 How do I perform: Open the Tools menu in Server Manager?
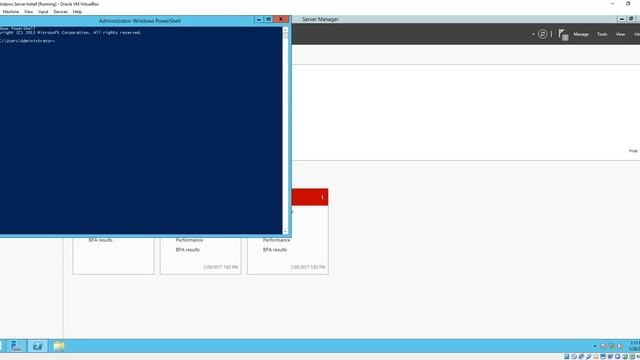point(602,34)
